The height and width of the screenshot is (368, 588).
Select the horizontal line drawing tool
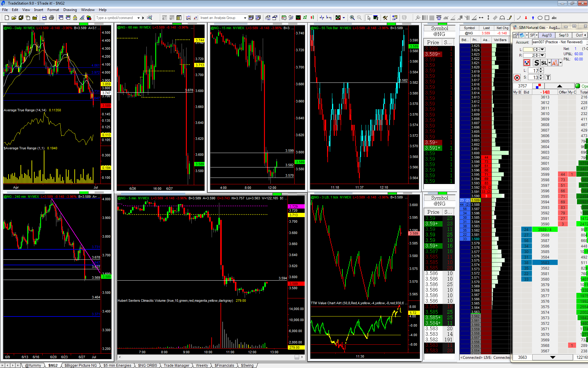click(x=481, y=18)
